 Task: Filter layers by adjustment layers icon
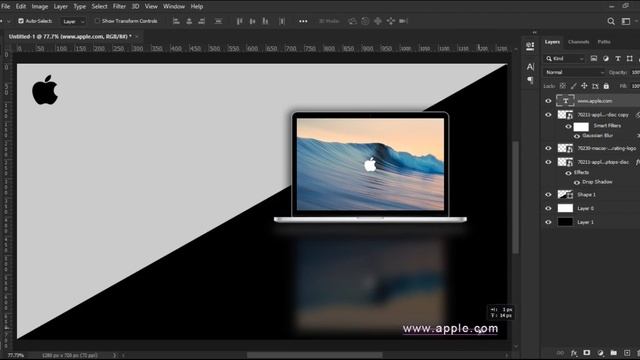point(606,59)
